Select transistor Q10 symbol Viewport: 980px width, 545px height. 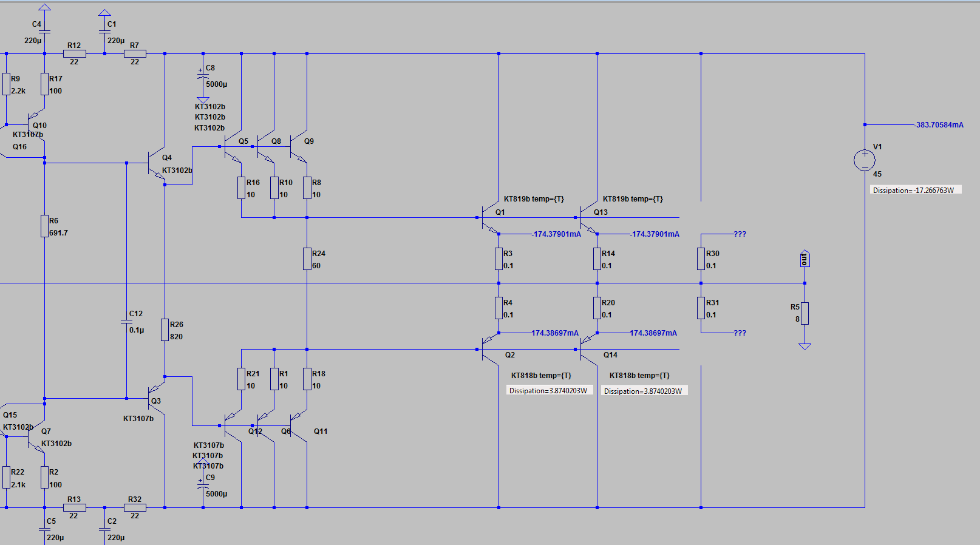pos(36,124)
